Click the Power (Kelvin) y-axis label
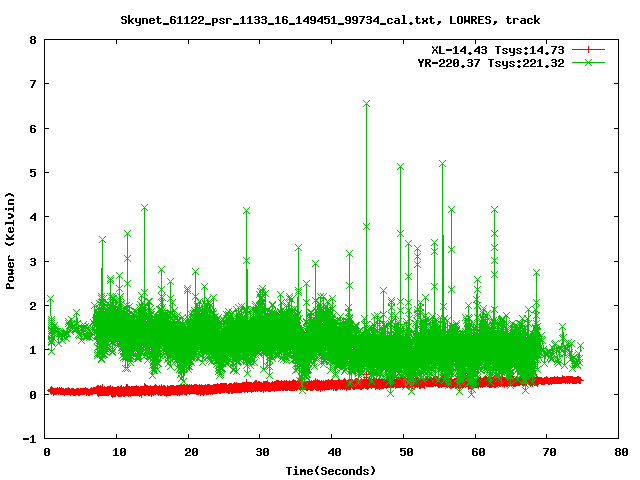This screenshot has width=640, height=480. coord(11,239)
